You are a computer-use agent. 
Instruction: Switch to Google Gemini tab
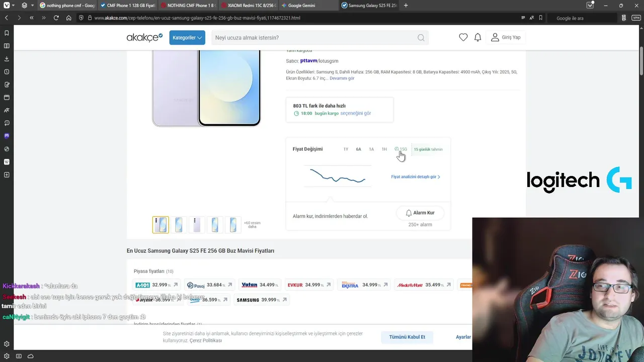(x=308, y=6)
